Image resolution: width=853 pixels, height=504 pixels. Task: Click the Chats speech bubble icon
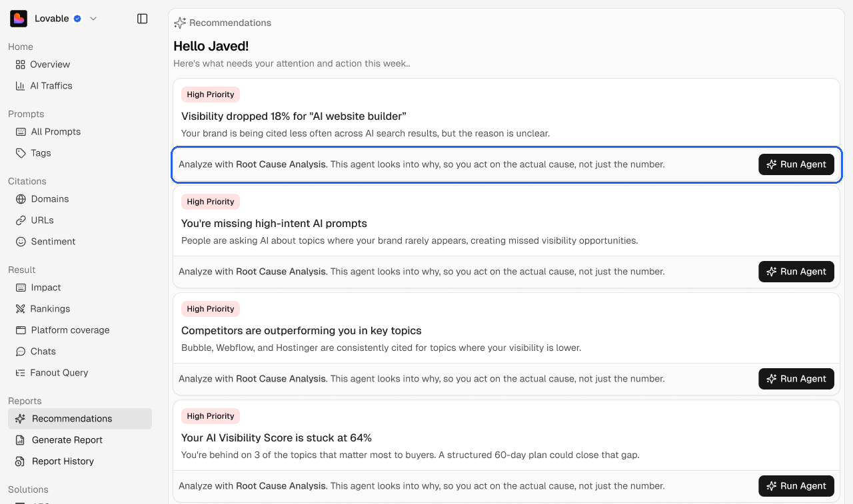coord(21,352)
